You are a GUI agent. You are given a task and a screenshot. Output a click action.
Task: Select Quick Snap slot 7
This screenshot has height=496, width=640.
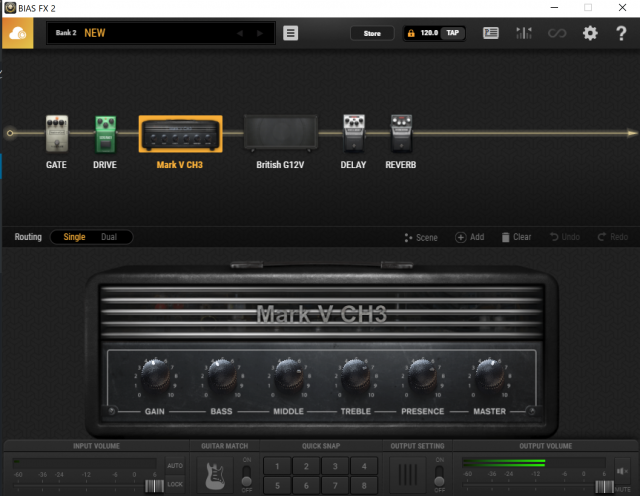(x=335, y=485)
